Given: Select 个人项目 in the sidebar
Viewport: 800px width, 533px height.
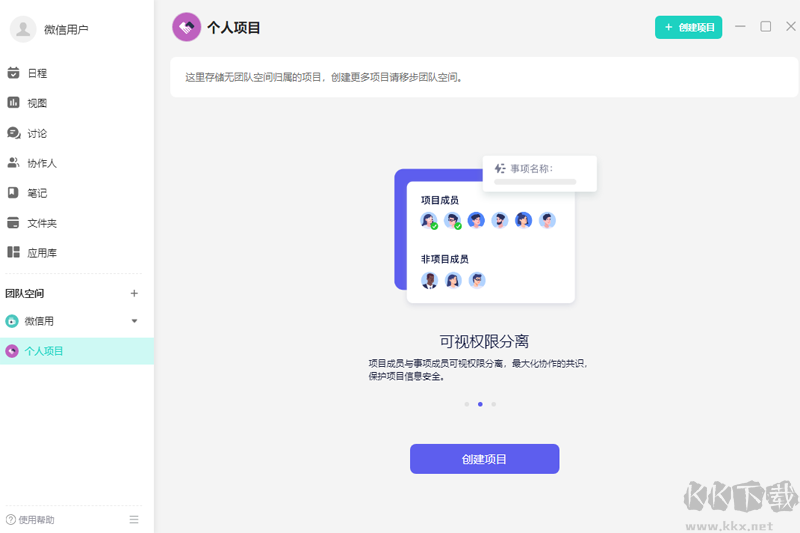Looking at the screenshot, I should [x=77, y=351].
